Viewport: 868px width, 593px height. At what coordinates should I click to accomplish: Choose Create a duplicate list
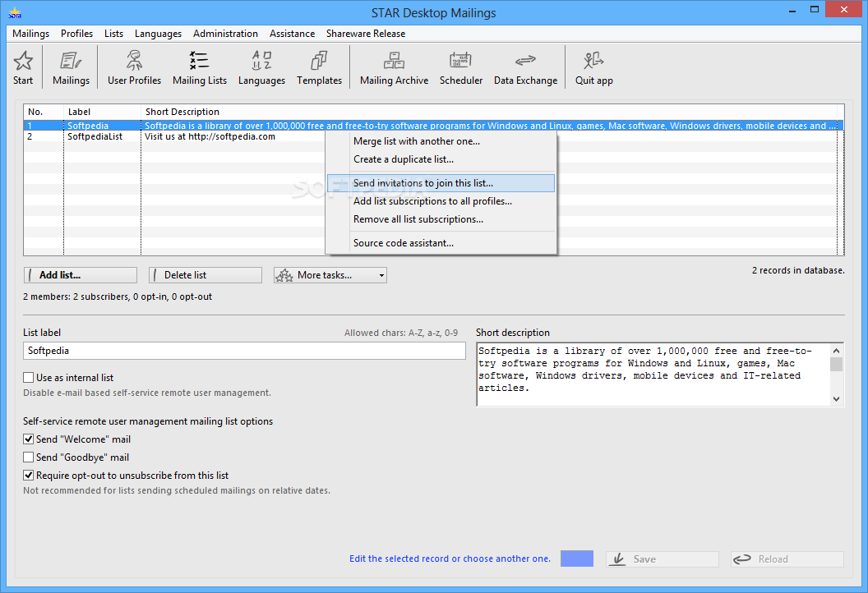[441, 159]
